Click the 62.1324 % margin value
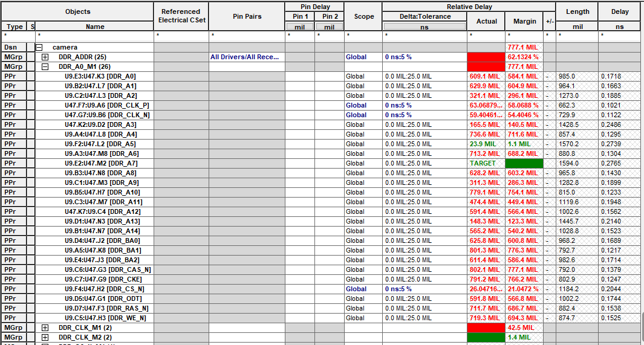Image resolution: width=644 pixels, height=345 pixels. click(x=523, y=57)
